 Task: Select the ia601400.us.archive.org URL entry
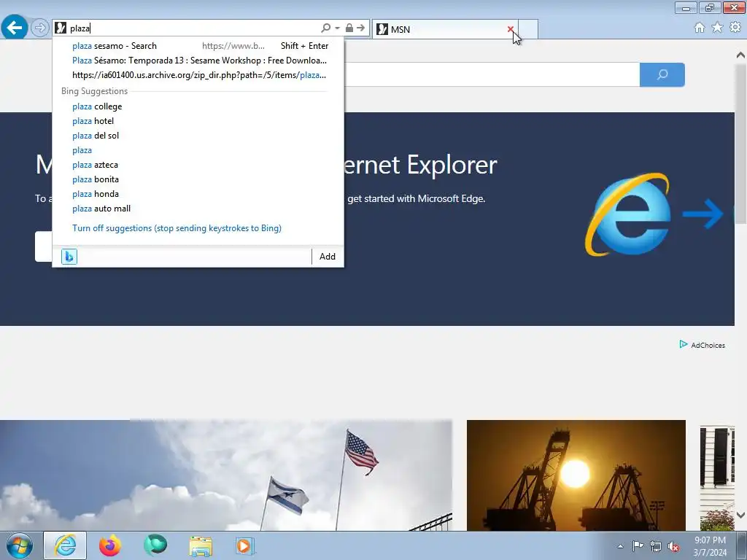tap(198, 75)
